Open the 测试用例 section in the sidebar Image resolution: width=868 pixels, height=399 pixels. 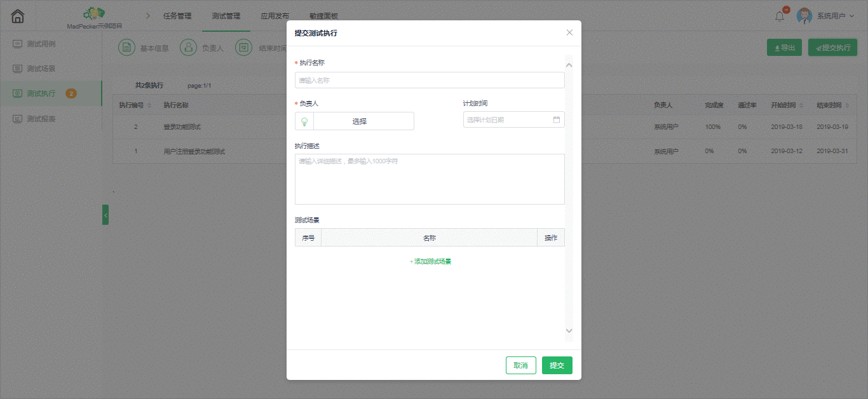(38, 44)
